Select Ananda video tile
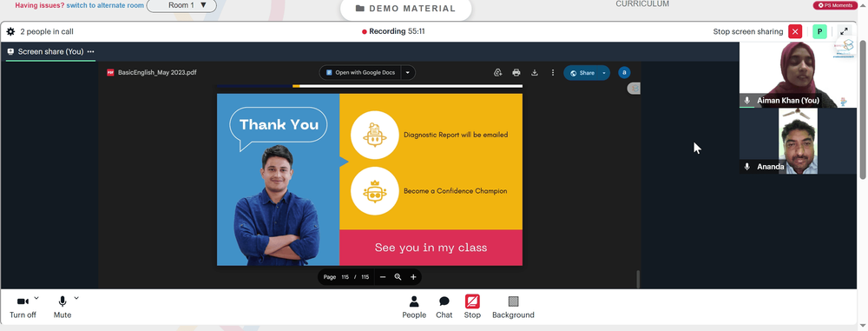Viewport: 868px width, 331px height. [x=798, y=141]
